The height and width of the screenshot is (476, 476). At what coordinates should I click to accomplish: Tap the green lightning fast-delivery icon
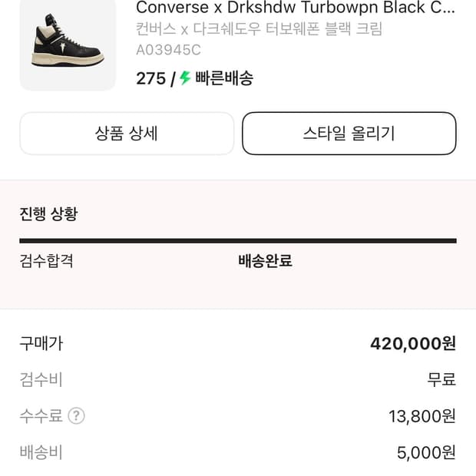click(185, 78)
